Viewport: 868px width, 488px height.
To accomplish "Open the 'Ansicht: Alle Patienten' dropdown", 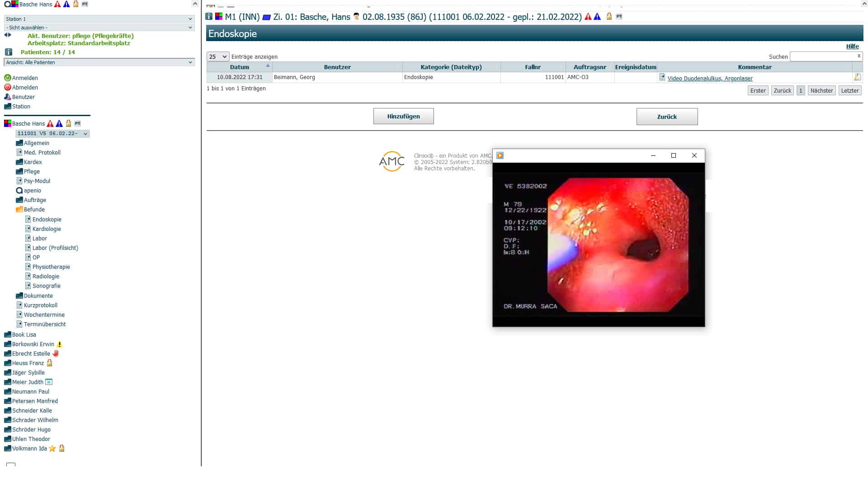I will (x=99, y=62).
